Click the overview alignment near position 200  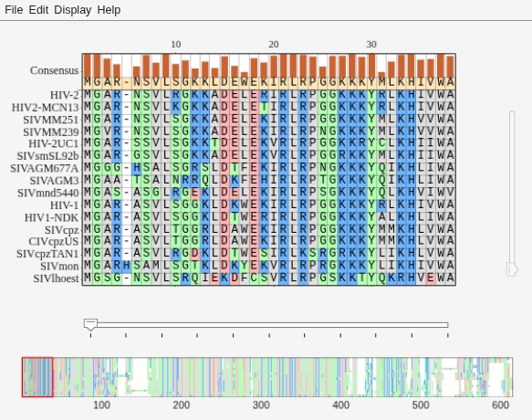(182, 377)
